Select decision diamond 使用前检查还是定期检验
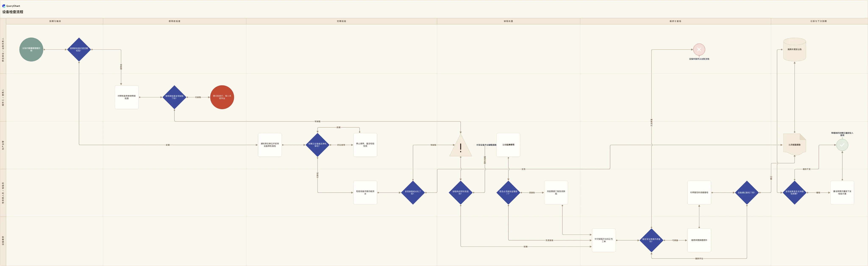868x266 pixels. 79,50
